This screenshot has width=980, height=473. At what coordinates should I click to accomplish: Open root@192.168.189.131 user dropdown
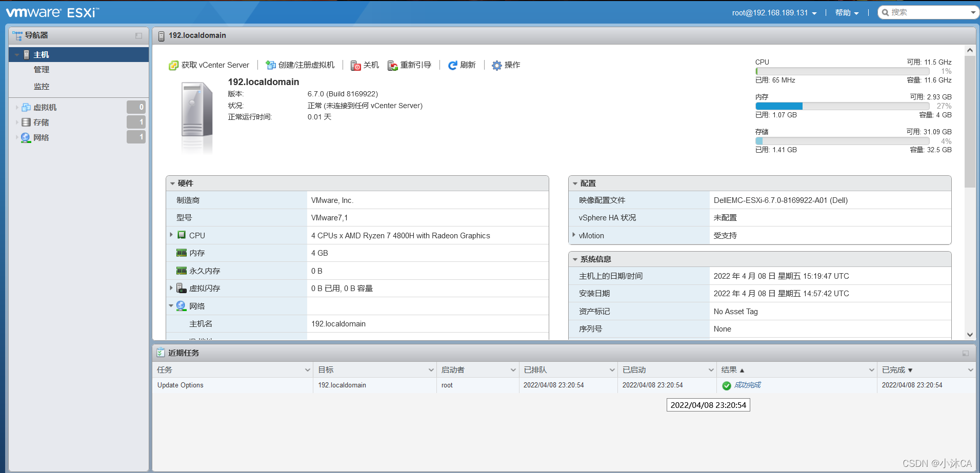point(774,13)
